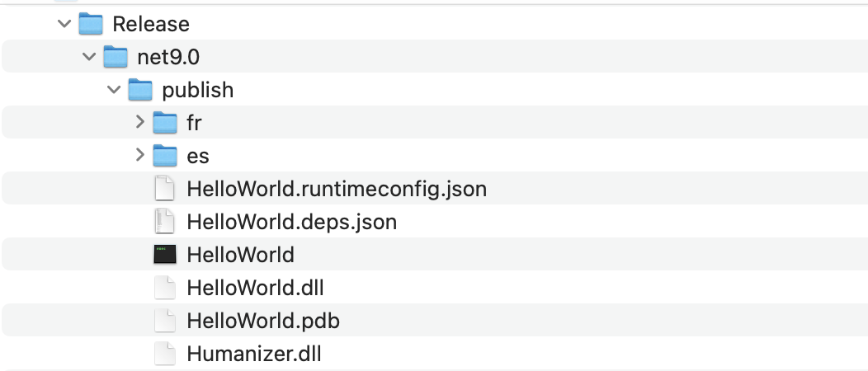868x371 pixels.
Task: Select the Humanizer.dll file name
Action: pyautogui.click(x=254, y=355)
